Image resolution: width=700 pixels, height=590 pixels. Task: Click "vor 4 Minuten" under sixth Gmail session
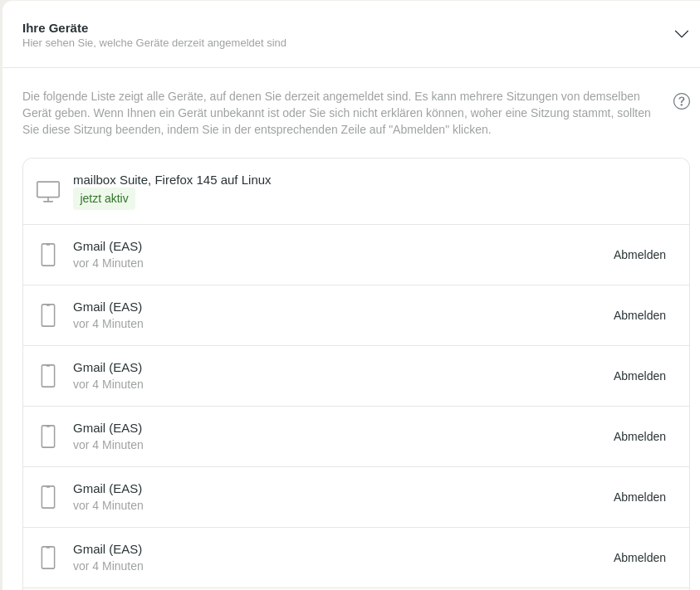(108, 566)
